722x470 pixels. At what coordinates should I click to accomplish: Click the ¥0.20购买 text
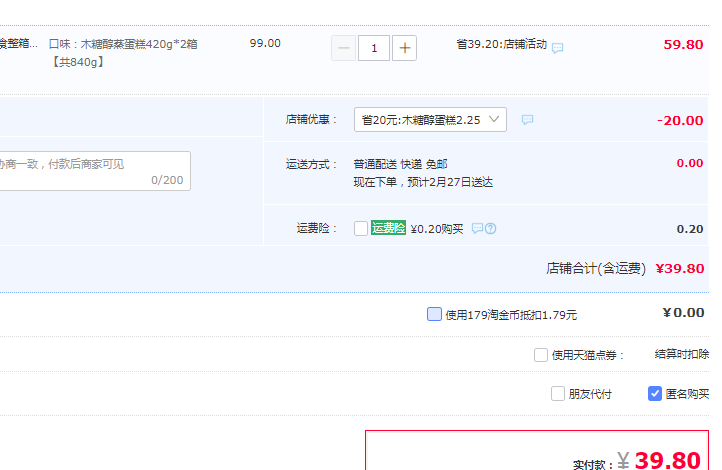point(437,229)
